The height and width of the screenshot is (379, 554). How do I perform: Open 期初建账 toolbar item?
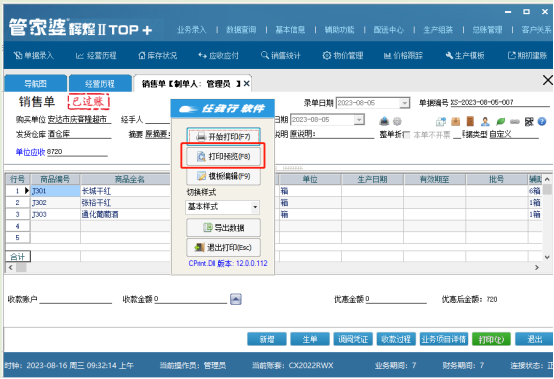tap(527, 55)
